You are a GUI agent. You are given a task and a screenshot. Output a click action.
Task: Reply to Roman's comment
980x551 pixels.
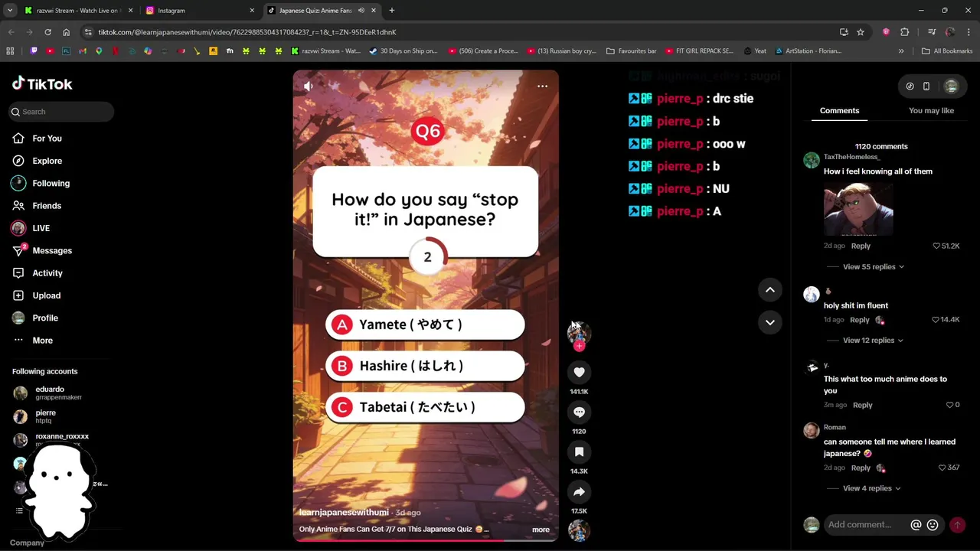pos(861,468)
